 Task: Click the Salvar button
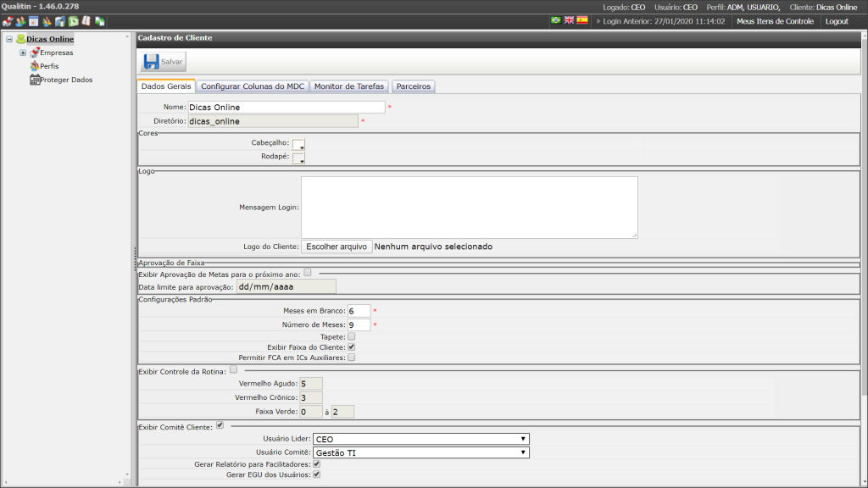coord(164,61)
